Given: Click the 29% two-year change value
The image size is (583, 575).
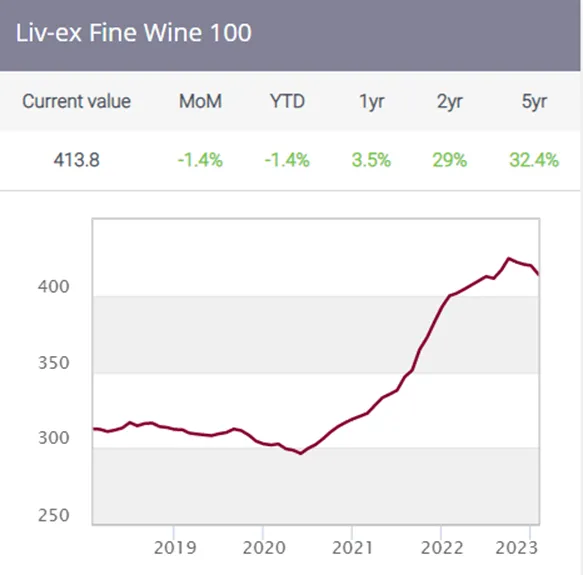Looking at the screenshot, I should pyautogui.click(x=450, y=160).
